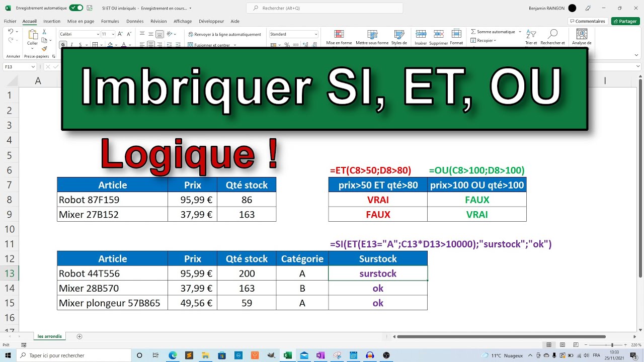Click the Rechercher search box
The height and width of the screenshot is (362, 644).
[x=325, y=8]
